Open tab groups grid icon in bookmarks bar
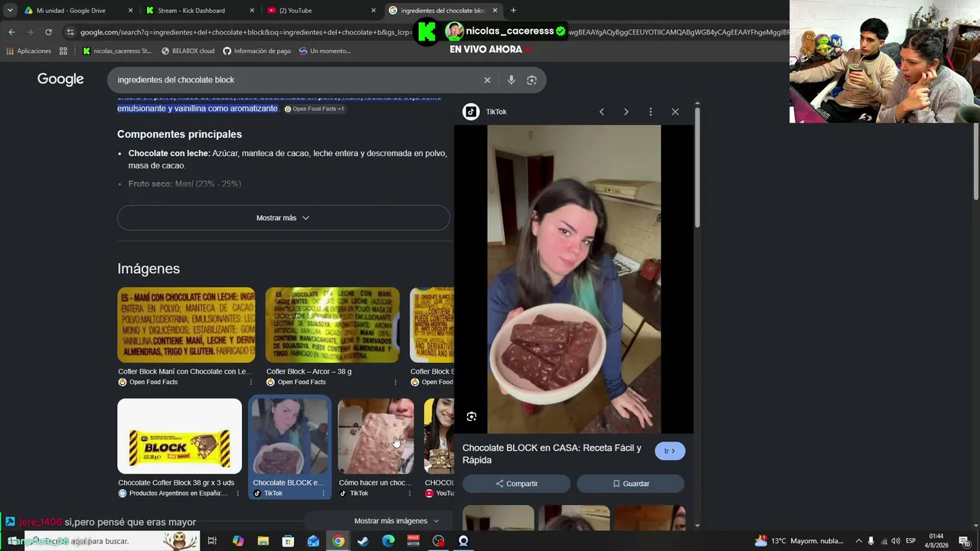Viewport: 980px width, 551px height. (64, 51)
